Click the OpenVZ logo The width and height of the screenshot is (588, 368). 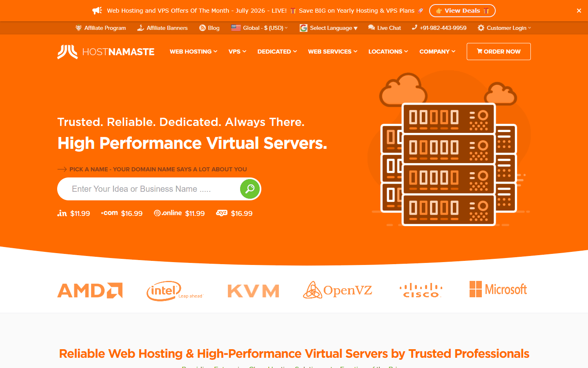pyautogui.click(x=338, y=290)
